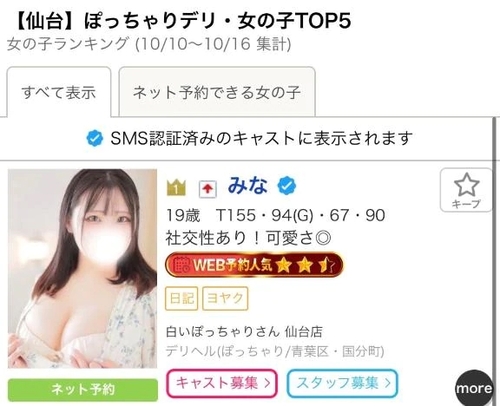Click the vertical scrollbar on the right edge

tap(494, 262)
